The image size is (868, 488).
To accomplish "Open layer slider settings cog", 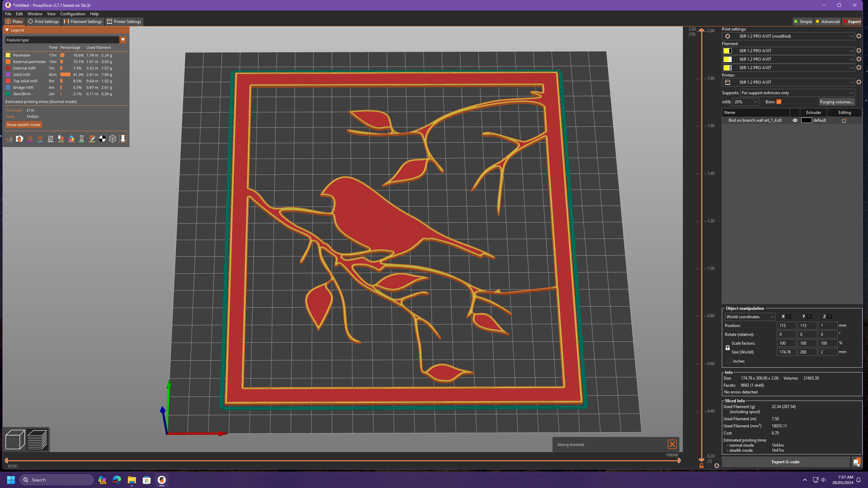I will pyautogui.click(x=717, y=466).
